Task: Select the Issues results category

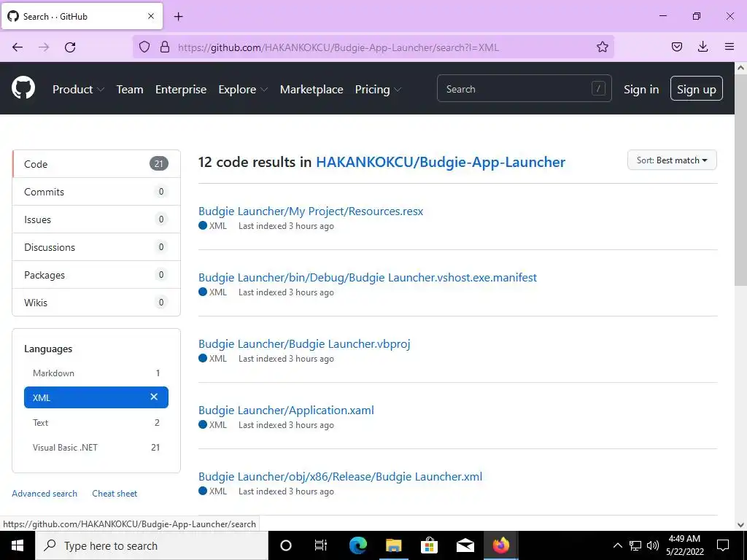Action: tap(96, 219)
